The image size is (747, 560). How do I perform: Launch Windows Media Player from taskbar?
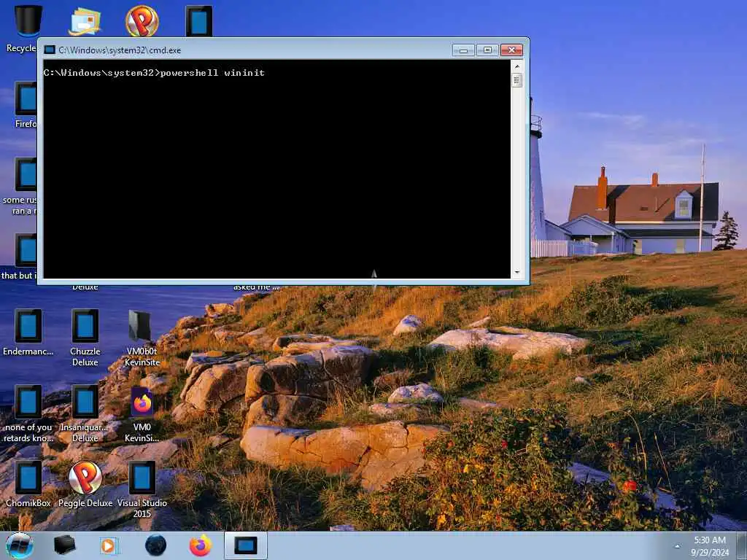pyautogui.click(x=109, y=545)
